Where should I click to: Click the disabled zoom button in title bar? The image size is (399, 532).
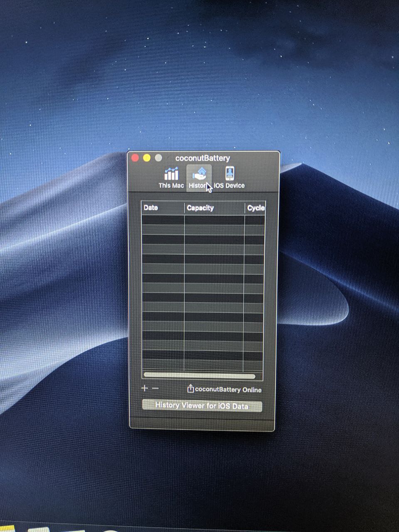click(158, 158)
